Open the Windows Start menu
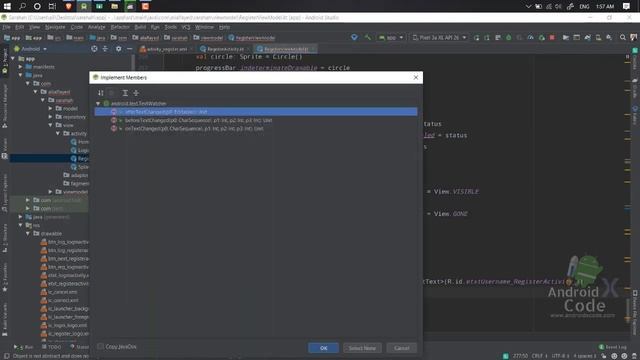Screen dimensions: 640x360 click(x=7, y=6)
